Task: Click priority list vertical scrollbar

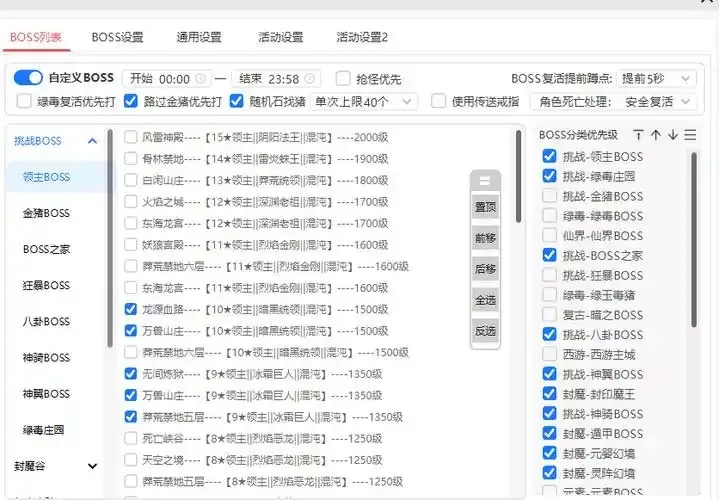Action: (694, 239)
